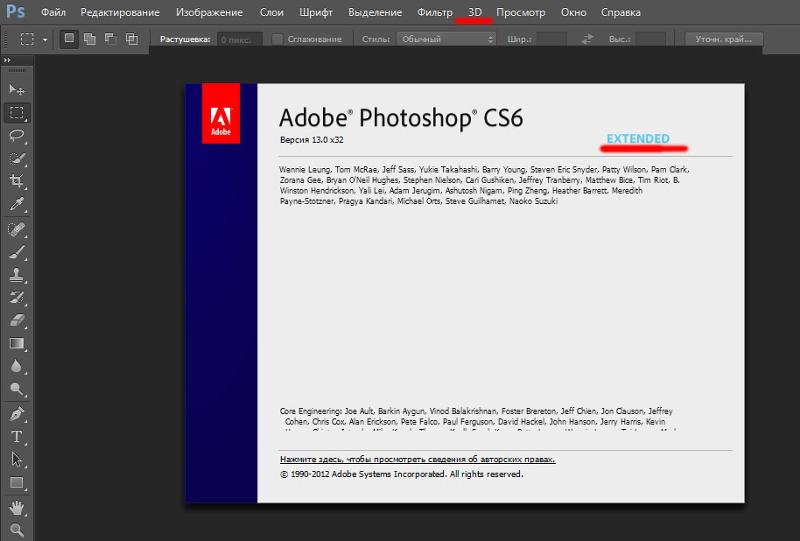Select the Crop tool

[x=17, y=181]
